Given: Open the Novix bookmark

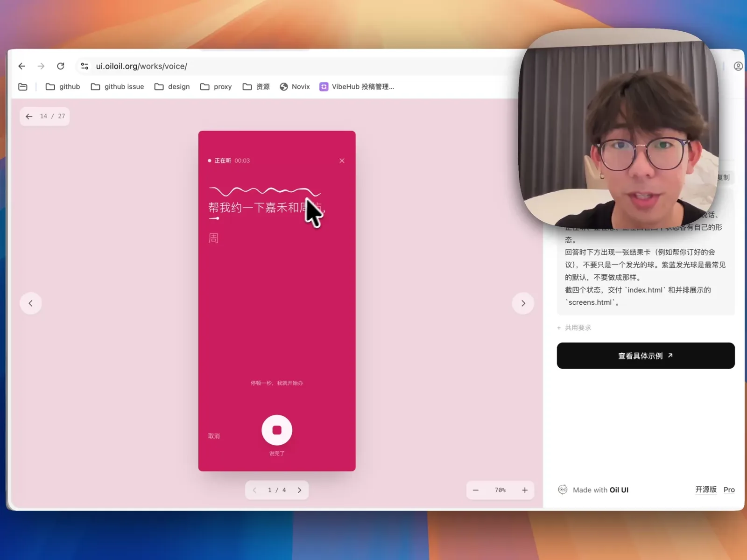Looking at the screenshot, I should click(295, 87).
